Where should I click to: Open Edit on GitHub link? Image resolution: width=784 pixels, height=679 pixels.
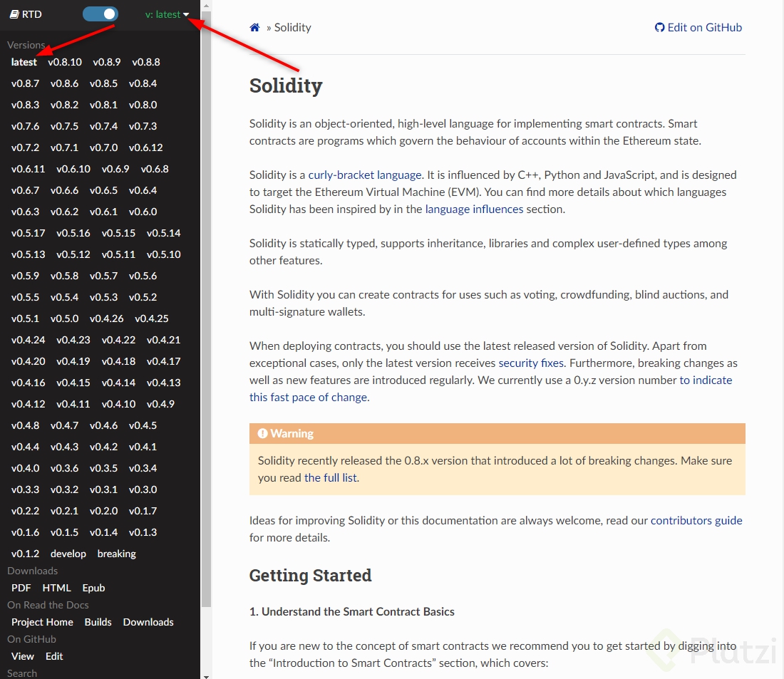point(698,28)
